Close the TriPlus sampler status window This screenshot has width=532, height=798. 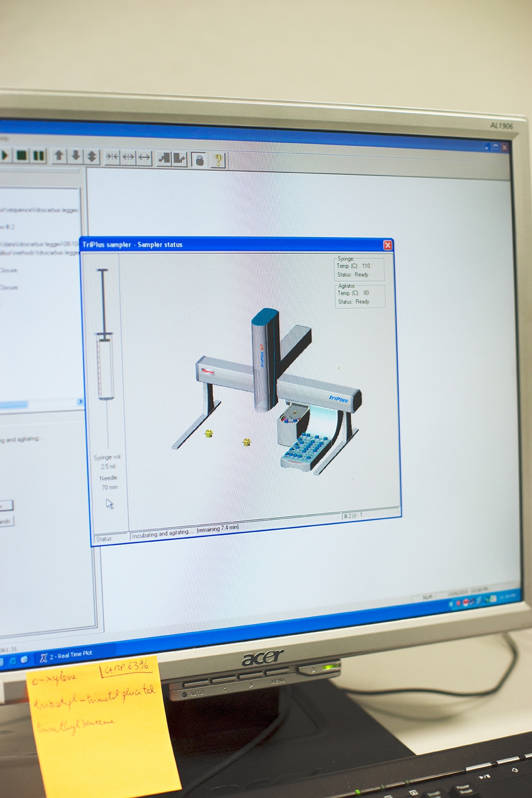[387, 245]
